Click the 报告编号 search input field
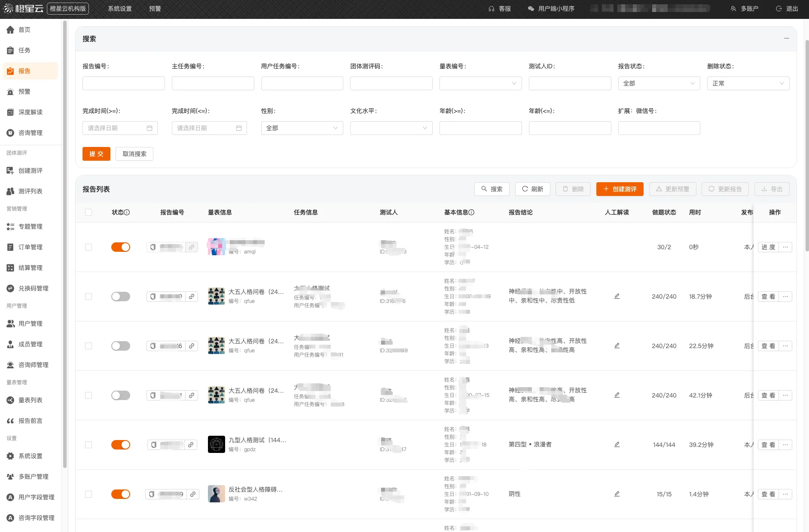809x532 pixels. point(124,83)
